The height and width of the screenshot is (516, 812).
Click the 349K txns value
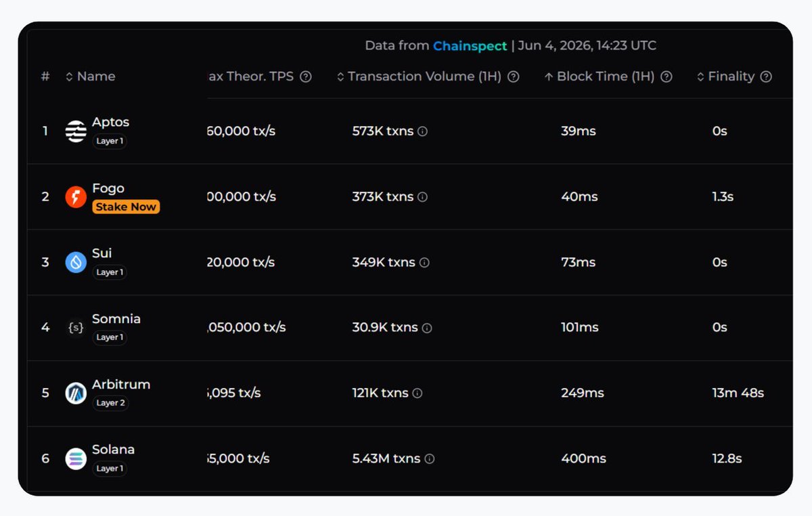384,262
